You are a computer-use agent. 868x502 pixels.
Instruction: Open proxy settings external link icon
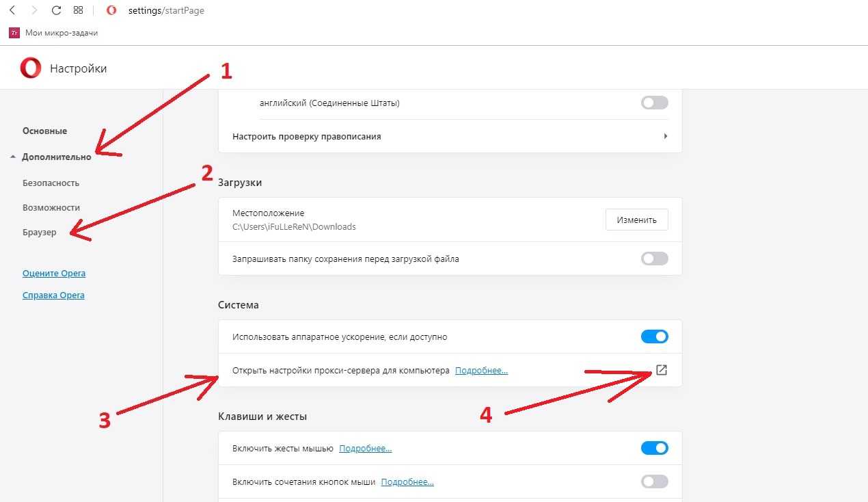(x=661, y=370)
